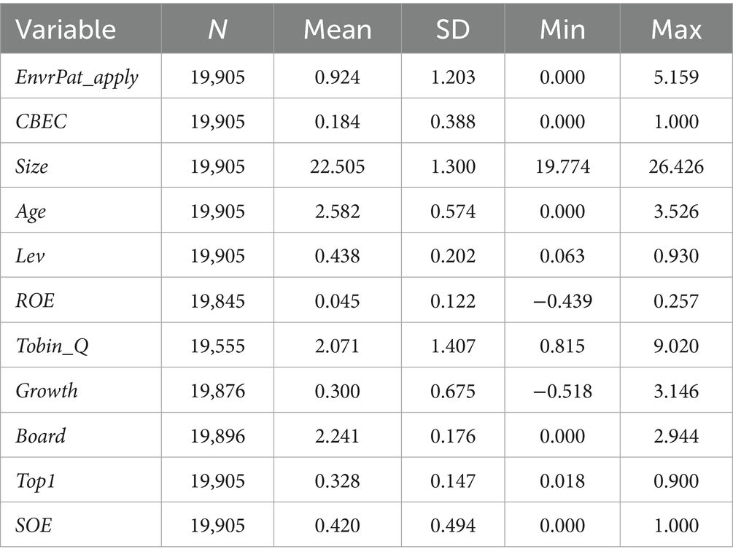The image size is (733, 560).
Task: Select the Board mean value 2.241
Action: tap(337, 435)
